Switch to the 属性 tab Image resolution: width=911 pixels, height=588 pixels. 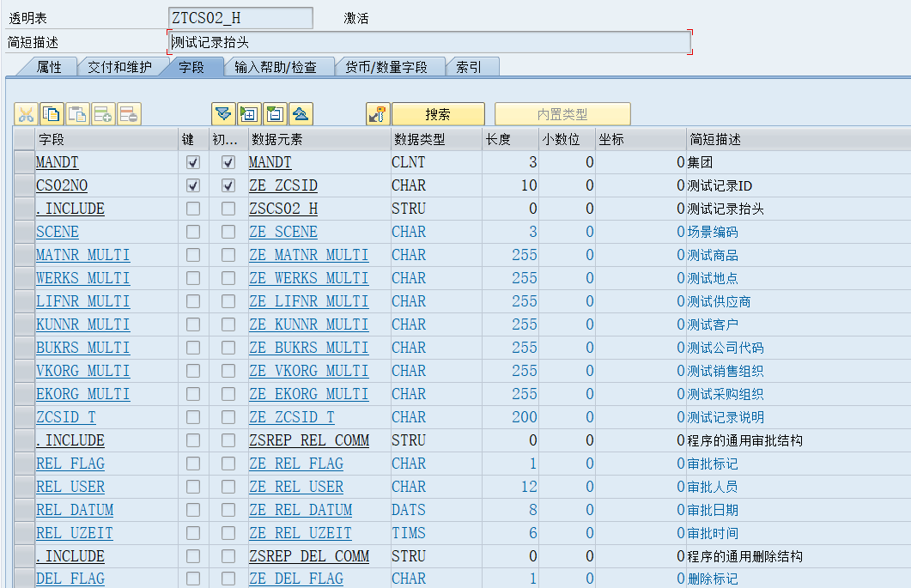click(49, 68)
